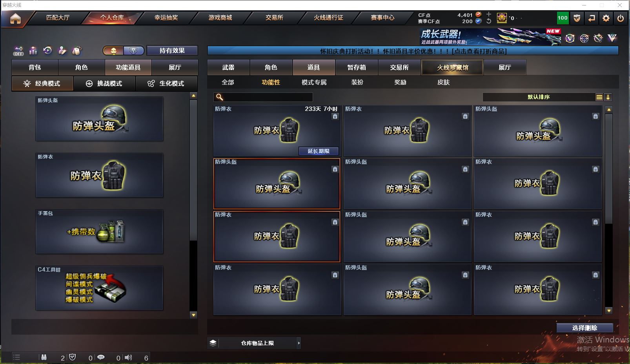Expand 仓库物品上限 arrow
The height and width of the screenshot is (364, 630).
pyautogui.click(x=299, y=343)
